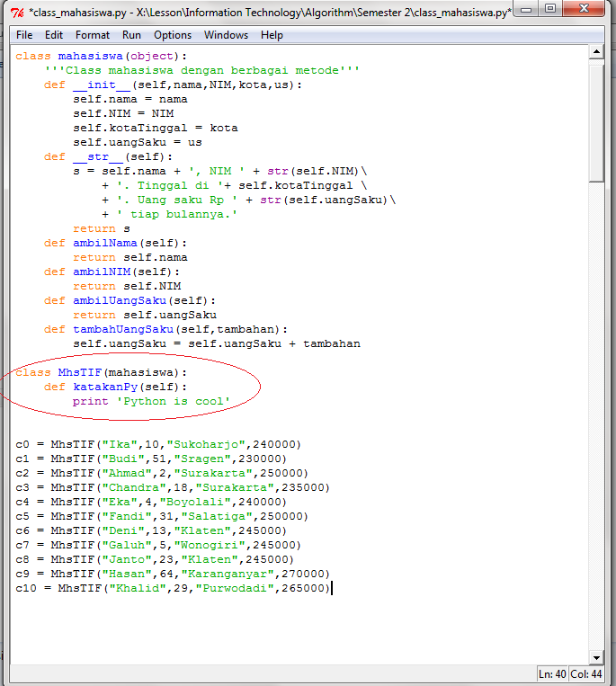Viewport: 616px width, 686px height.
Task: Click the c5 line with "Fandi"
Action: pyautogui.click(x=162, y=517)
